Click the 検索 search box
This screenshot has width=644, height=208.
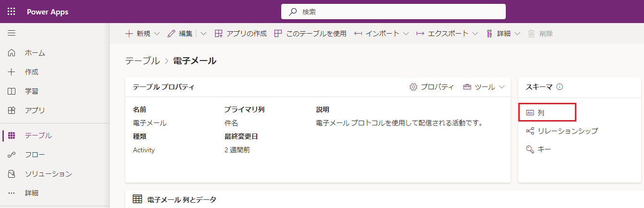coord(394,12)
